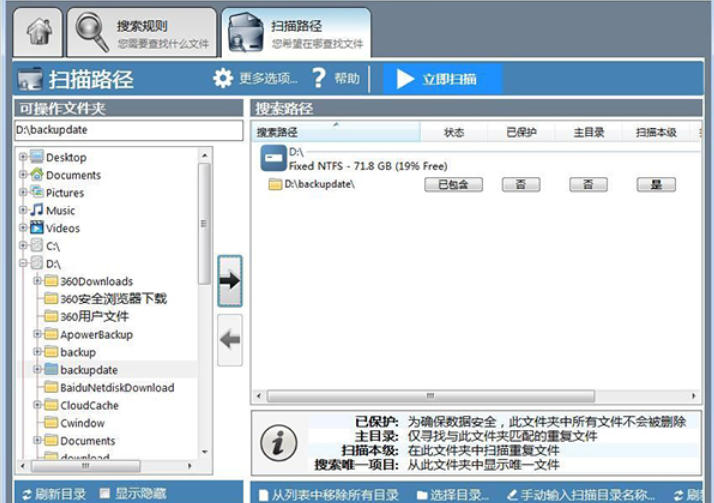This screenshot has height=503, width=714.
Task: Click the scanner icon in 扫描路径 tab
Action: (x=246, y=32)
